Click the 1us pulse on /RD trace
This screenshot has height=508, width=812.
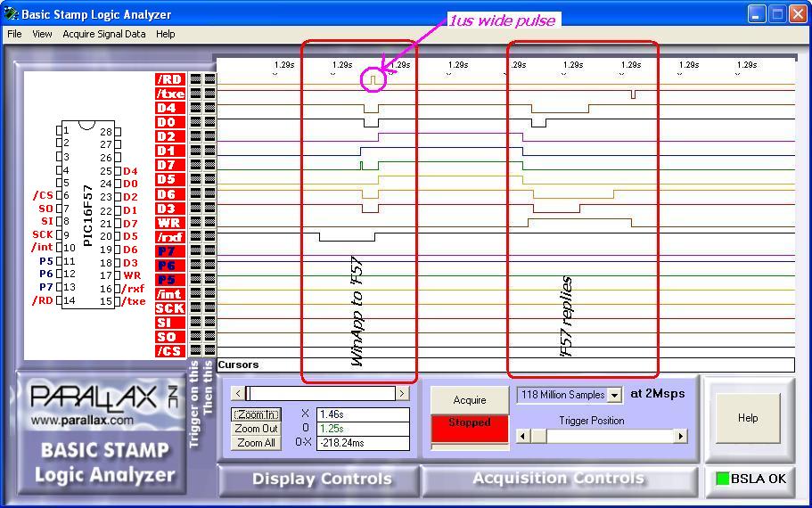click(x=373, y=79)
